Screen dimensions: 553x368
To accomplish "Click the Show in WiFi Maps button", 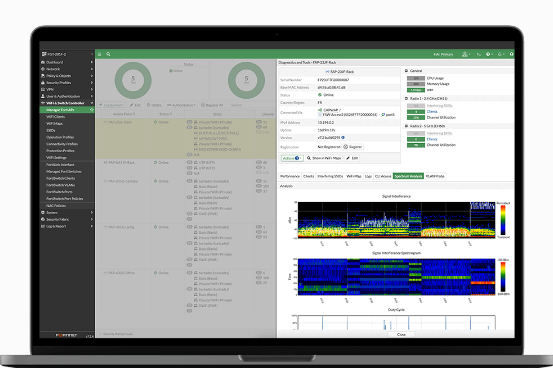I will point(324,158).
